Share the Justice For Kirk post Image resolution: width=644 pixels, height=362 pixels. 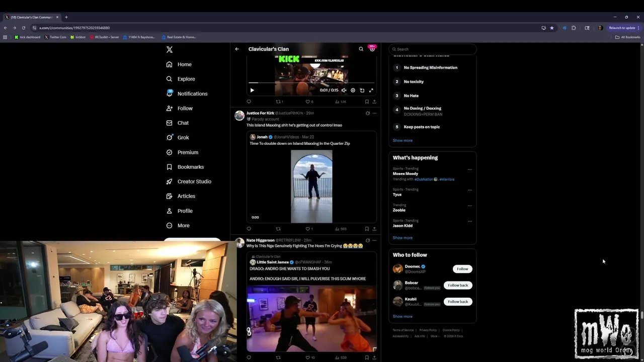pyautogui.click(x=374, y=229)
